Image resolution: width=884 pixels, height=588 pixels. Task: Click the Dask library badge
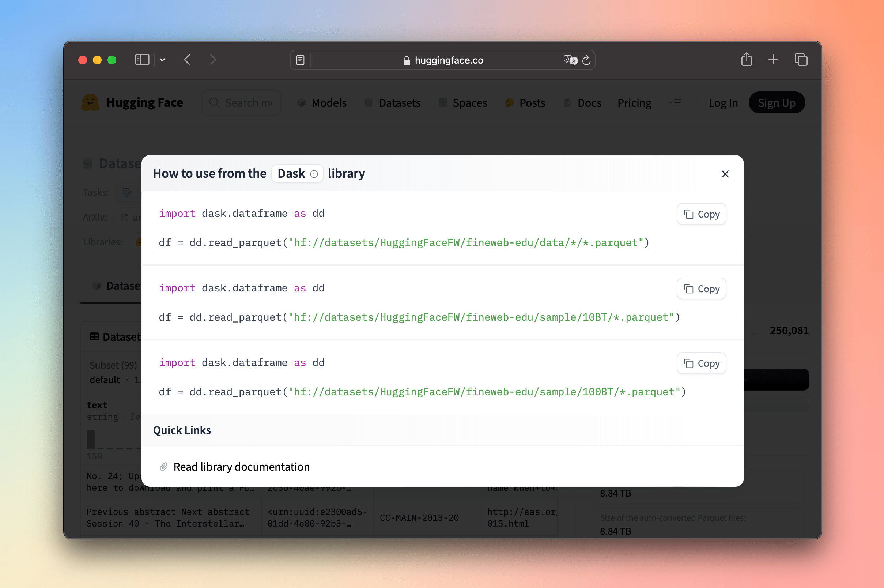pyautogui.click(x=297, y=174)
